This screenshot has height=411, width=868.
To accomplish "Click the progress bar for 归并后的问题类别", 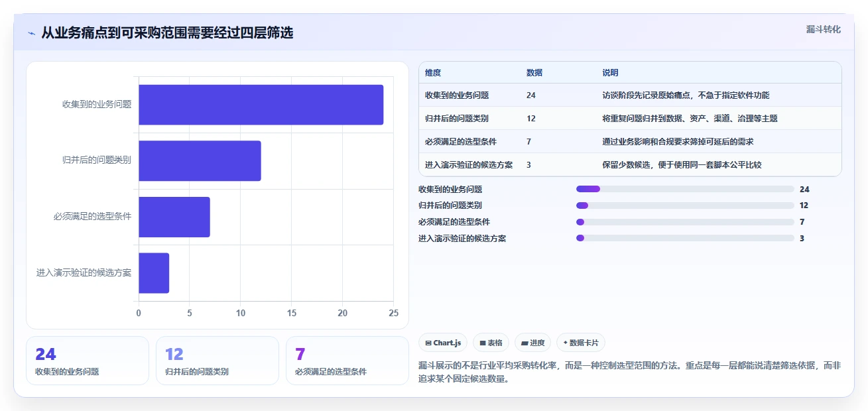I will [x=685, y=206].
